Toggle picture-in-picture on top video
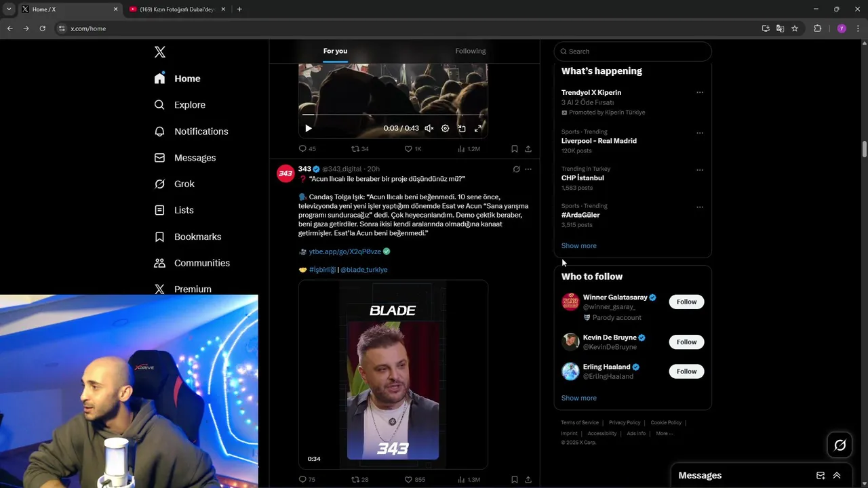This screenshot has height=488, width=868. (462, 128)
